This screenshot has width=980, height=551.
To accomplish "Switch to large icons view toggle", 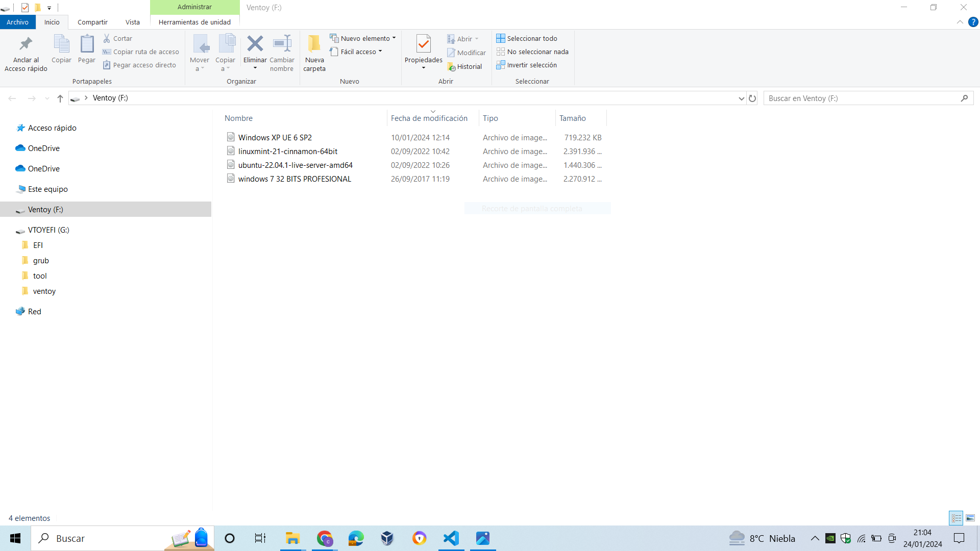I will [x=970, y=518].
